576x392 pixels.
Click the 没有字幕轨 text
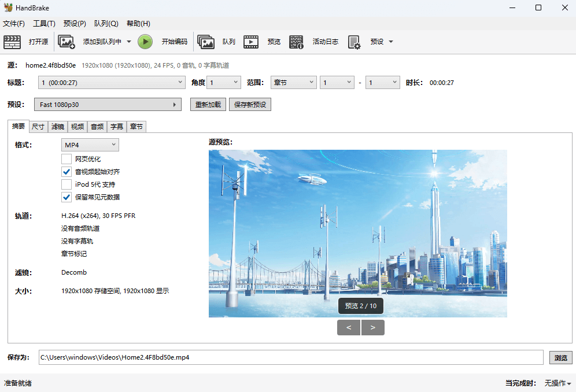click(x=77, y=241)
